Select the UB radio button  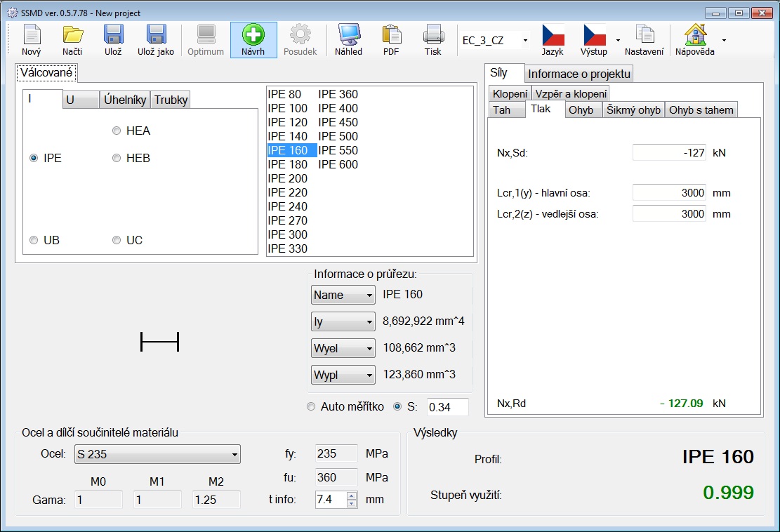(x=34, y=240)
